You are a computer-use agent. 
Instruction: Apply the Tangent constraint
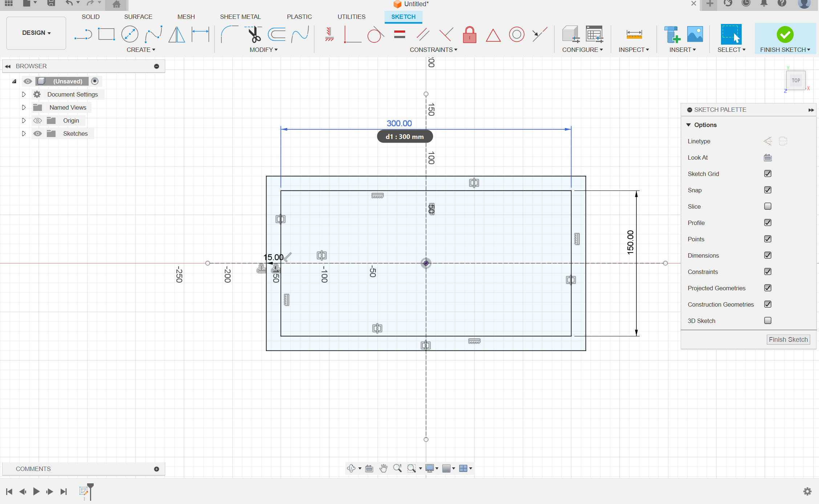coord(375,34)
